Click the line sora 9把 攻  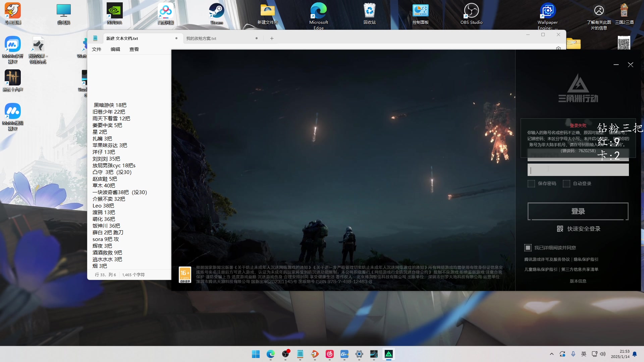pos(106,239)
